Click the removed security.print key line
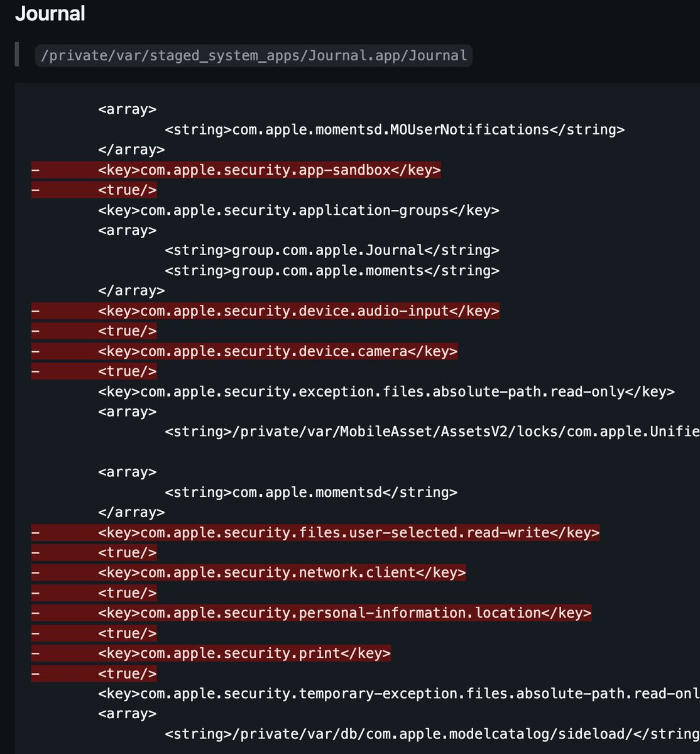The image size is (700, 754). click(244, 653)
